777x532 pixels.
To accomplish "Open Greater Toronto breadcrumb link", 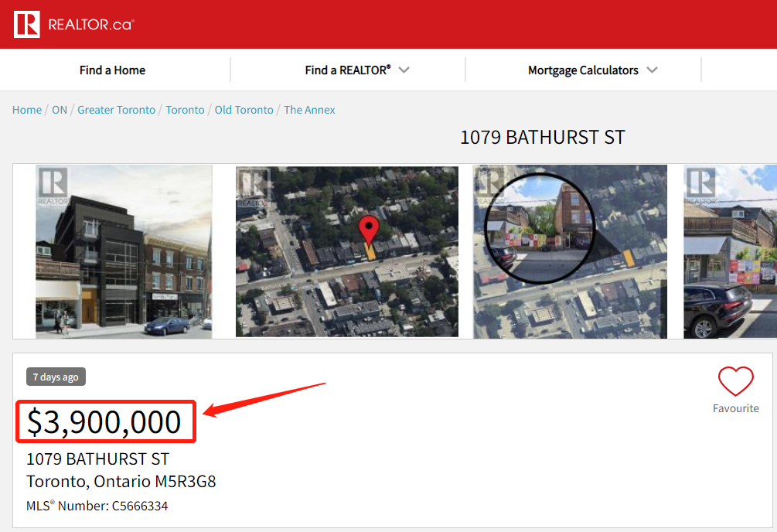I will tap(117, 110).
